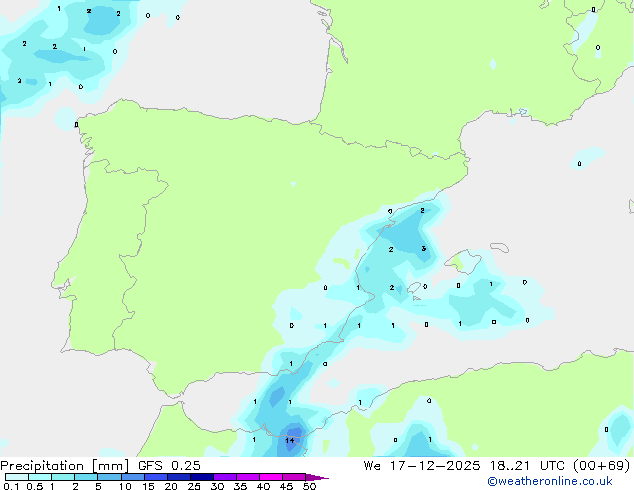Click the 45–50 mm legend color box
This screenshot has width=634, height=490.
(294, 477)
